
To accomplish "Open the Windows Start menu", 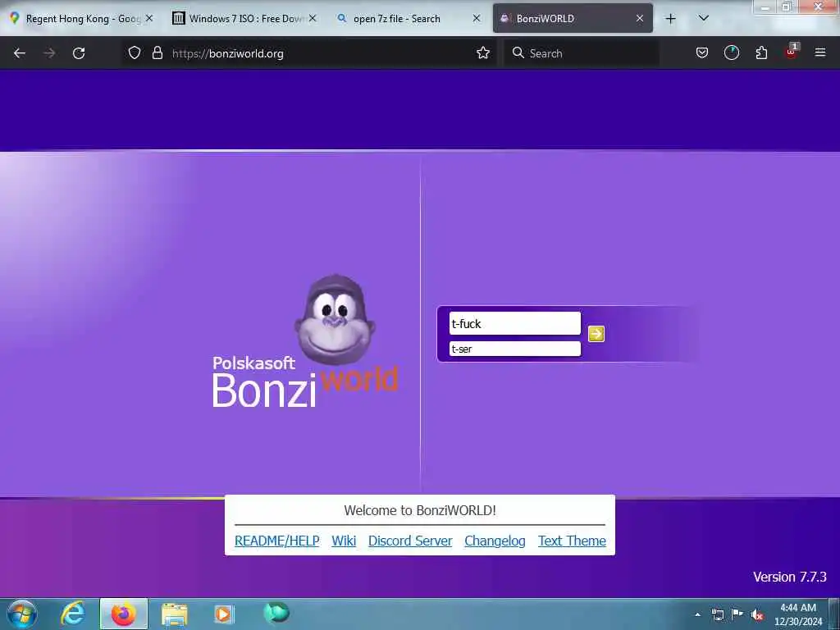I will (22, 614).
